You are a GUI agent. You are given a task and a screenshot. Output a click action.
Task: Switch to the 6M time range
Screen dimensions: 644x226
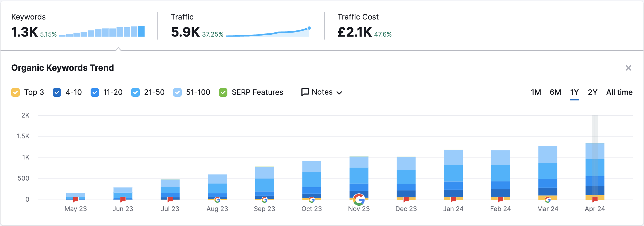click(x=555, y=92)
